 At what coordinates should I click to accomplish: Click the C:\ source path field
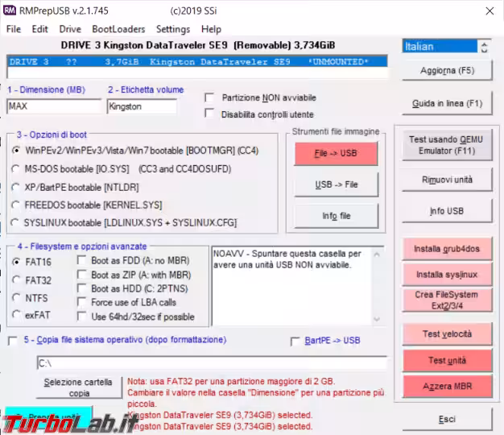pos(212,363)
